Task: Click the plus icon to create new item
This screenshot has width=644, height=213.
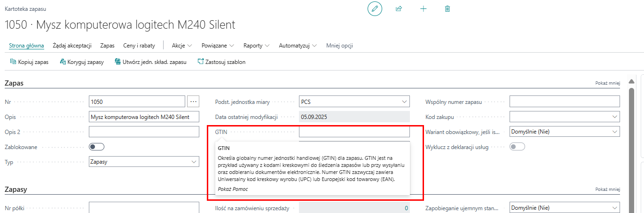Action: click(423, 9)
